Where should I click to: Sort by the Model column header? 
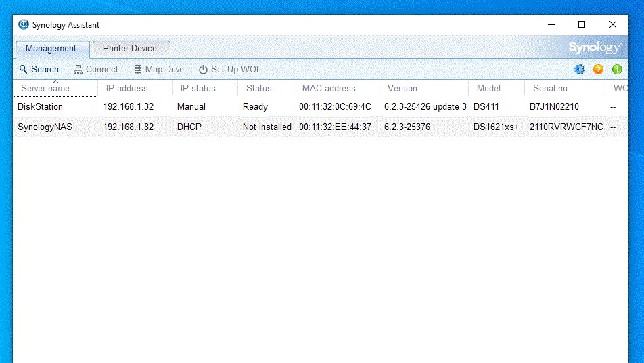497,89
